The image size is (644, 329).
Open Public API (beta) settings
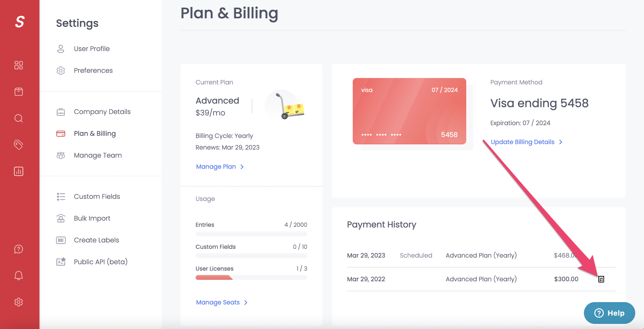pos(101,262)
